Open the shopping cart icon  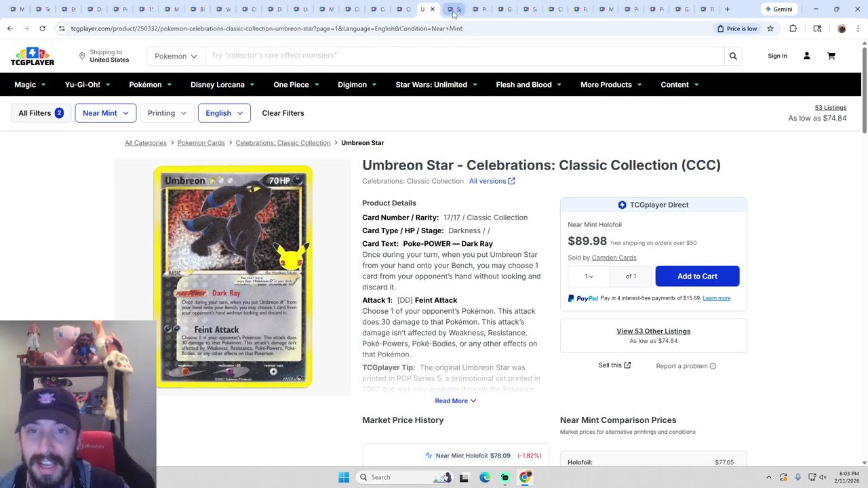(831, 56)
